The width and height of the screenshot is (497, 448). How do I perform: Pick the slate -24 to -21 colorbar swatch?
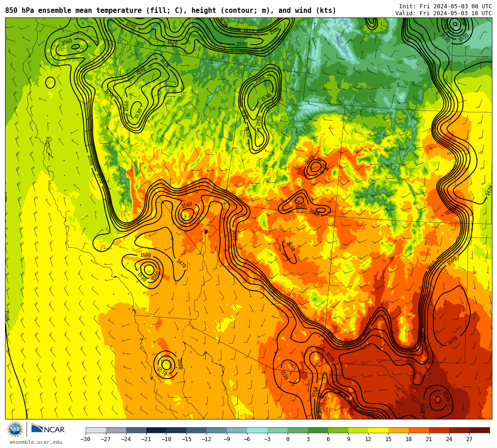136,430
